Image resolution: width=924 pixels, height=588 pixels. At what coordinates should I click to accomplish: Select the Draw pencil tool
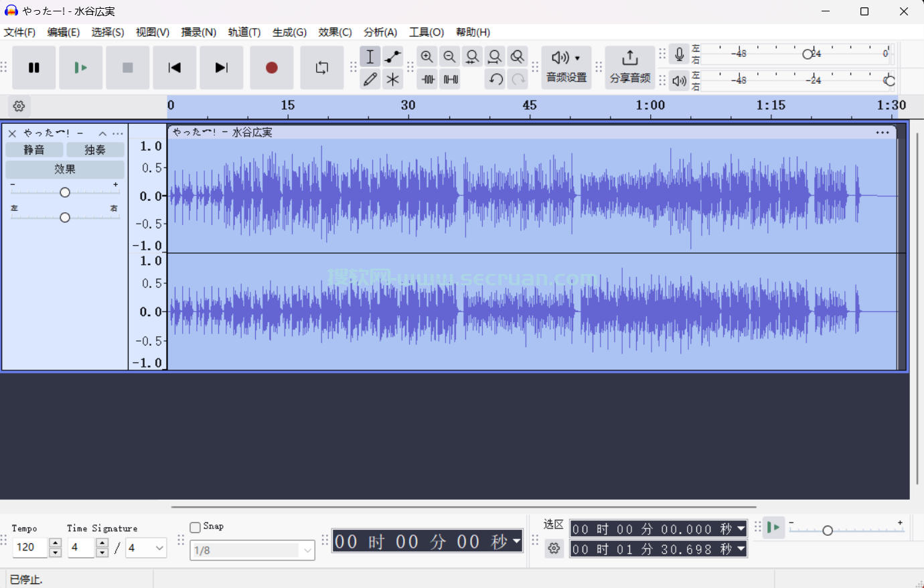[370, 80]
